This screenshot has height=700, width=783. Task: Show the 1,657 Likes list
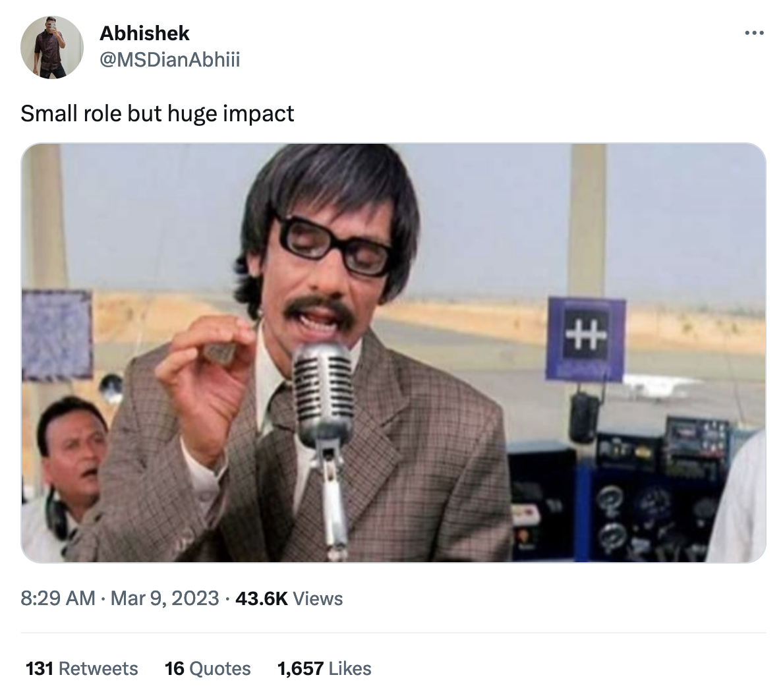[324, 668]
